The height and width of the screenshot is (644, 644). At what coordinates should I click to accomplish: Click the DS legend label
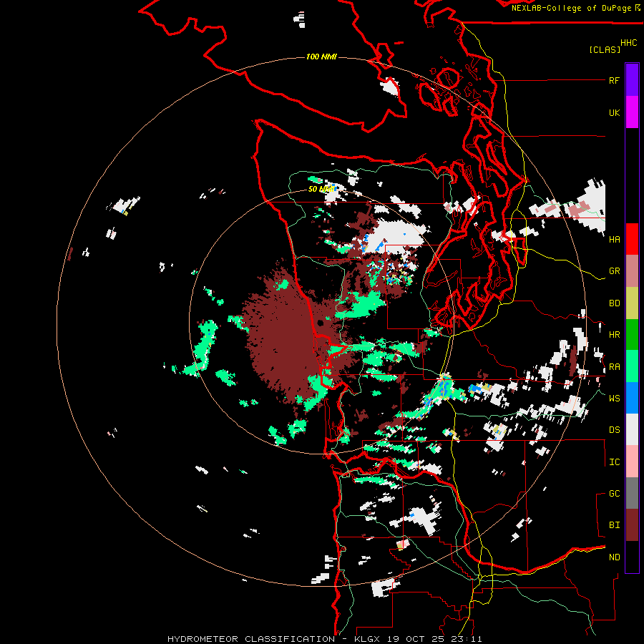tap(614, 430)
